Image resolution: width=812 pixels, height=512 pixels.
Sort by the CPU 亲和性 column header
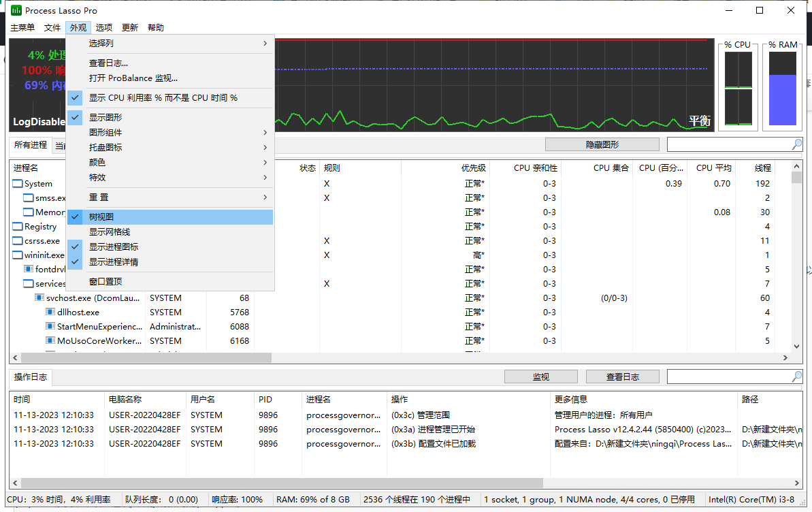click(525, 168)
